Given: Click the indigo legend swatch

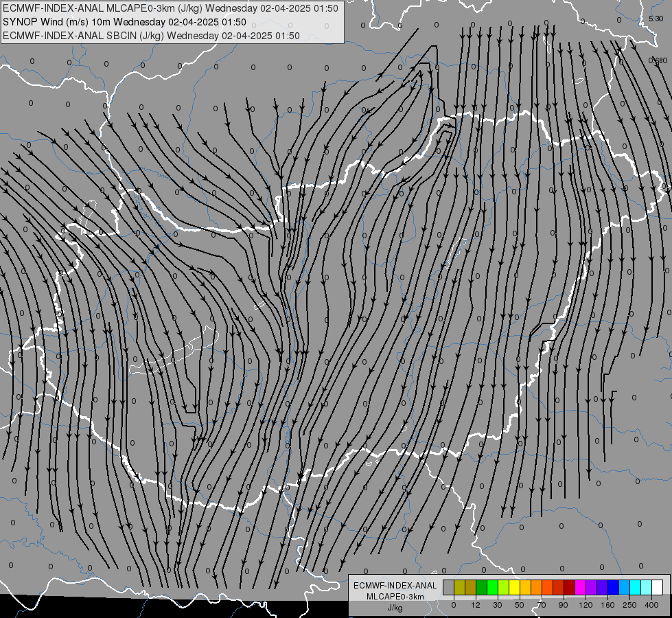Looking at the screenshot, I should [x=603, y=587].
